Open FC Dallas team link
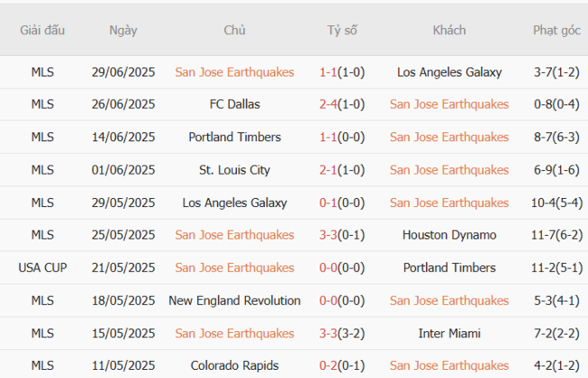 tap(234, 105)
